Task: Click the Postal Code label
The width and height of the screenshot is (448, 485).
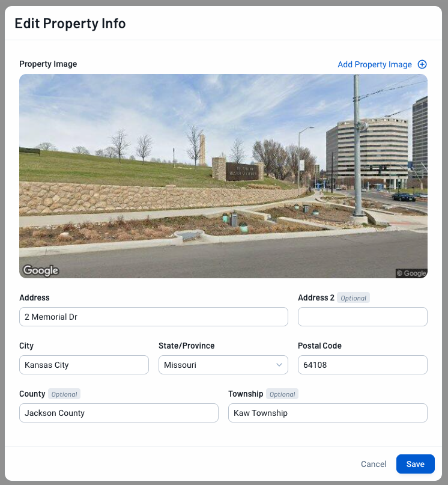Action: click(319, 346)
